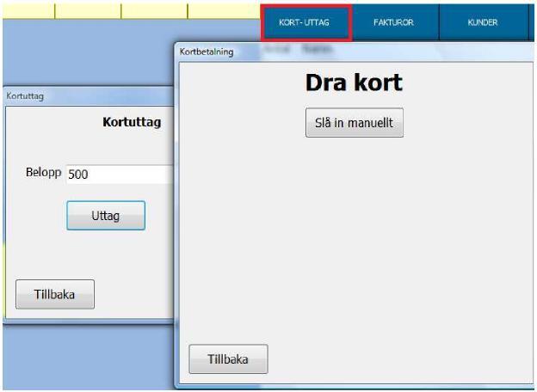The height and width of the screenshot is (392, 537).
Task: Click the bold Kortuttag heading
Action: point(132,122)
